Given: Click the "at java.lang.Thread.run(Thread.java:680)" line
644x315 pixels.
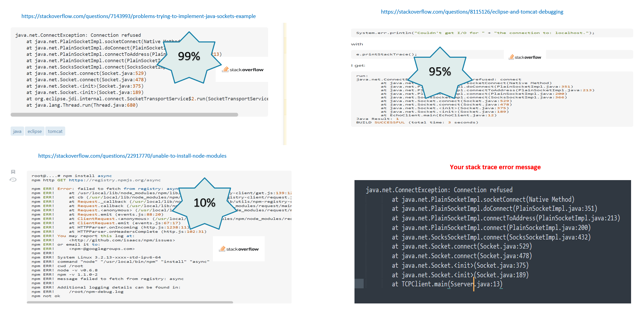Looking at the screenshot, I should click(82, 105).
